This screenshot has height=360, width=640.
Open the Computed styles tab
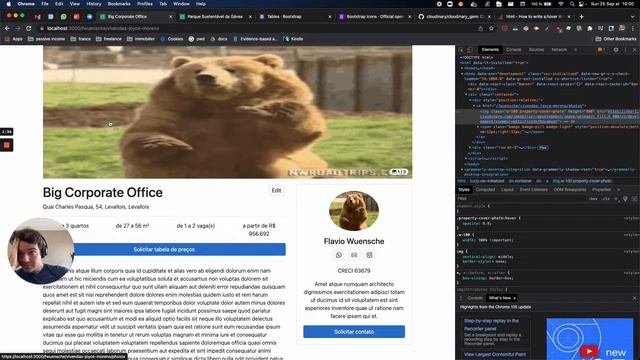coord(485,190)
